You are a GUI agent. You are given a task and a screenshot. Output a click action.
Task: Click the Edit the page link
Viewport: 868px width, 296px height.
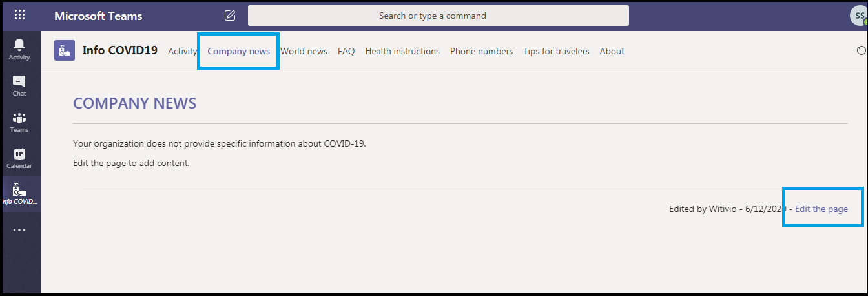pos(821,209)
